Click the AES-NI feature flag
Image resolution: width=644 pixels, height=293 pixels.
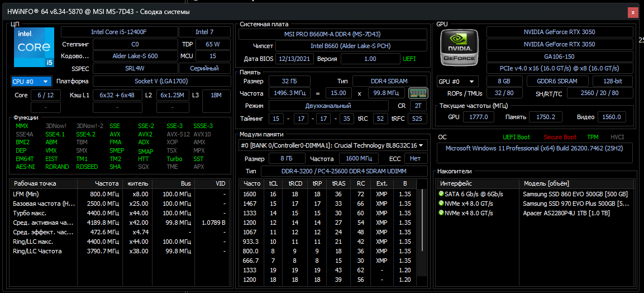[25, 167]
